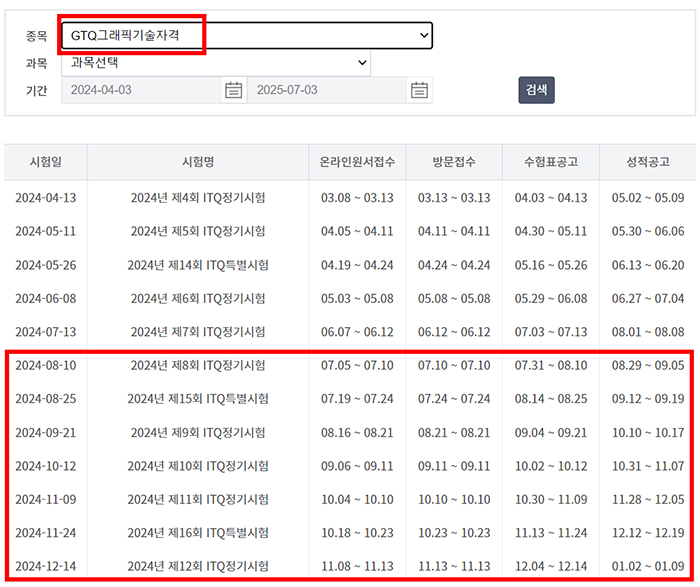The height and width of the screenshot is (587, 700).
Task: Click online registration period 10.18 ~ 10.23
Action: [357, 533]
